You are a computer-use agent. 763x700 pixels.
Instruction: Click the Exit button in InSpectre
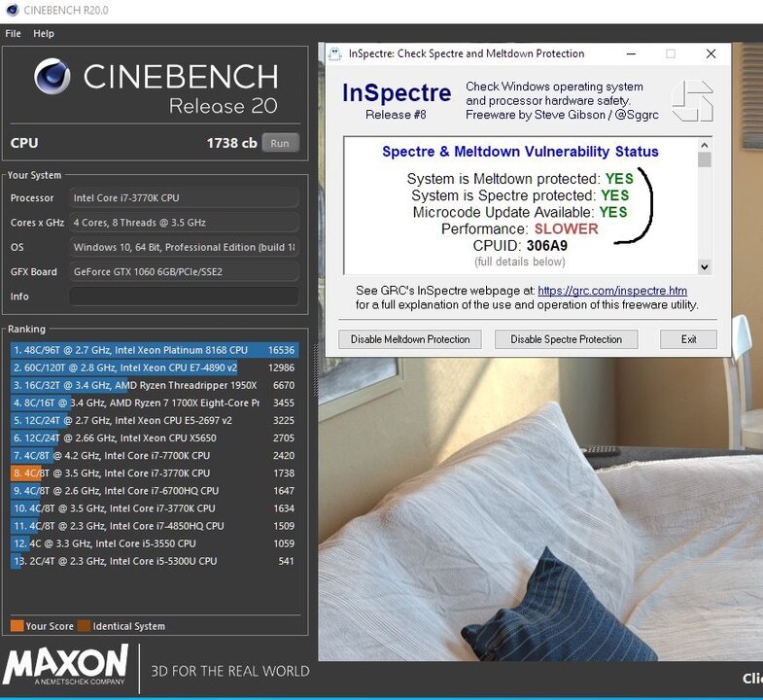tap(688, 339)
